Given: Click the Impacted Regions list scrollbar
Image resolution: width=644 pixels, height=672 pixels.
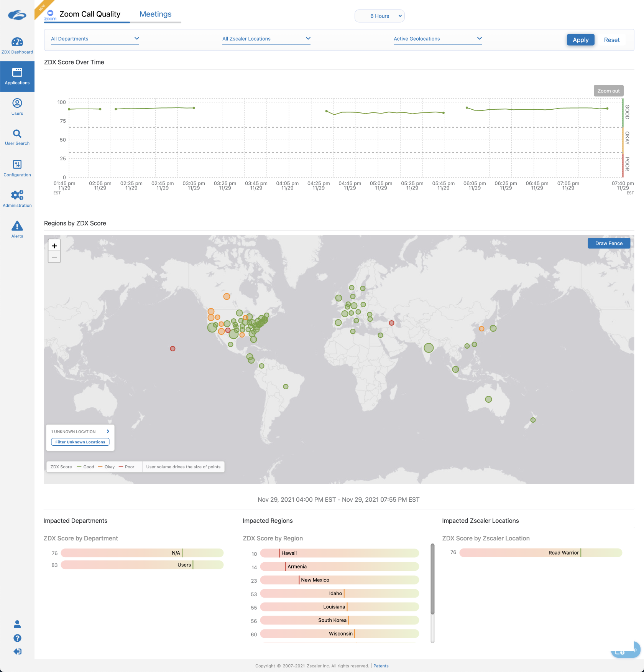Looking at the screenshot, I should [432, 579].
